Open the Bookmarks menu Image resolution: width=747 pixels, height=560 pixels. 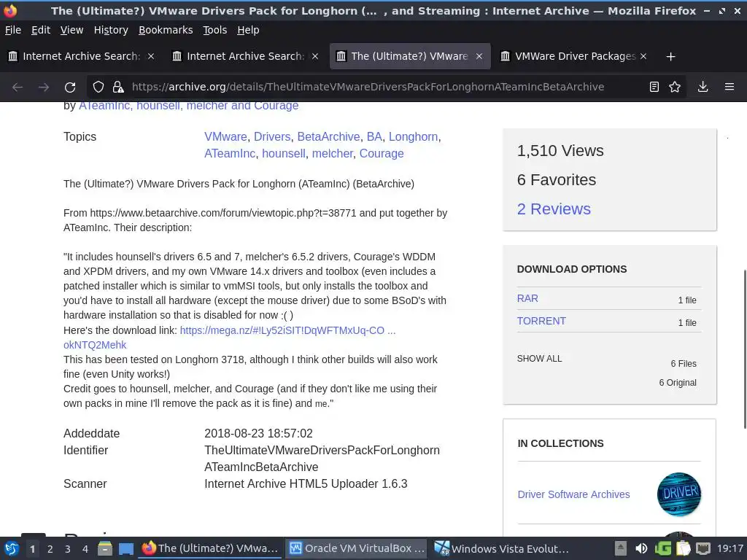[x=166, y=30]
